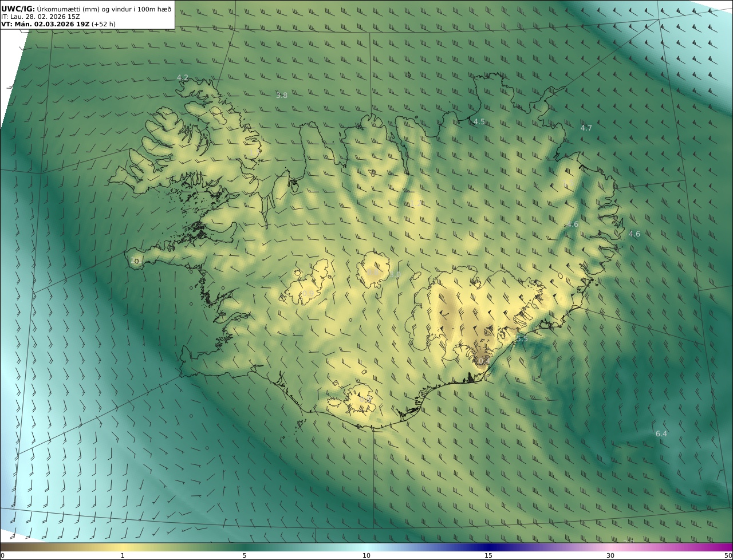Click the 'UWC/IG: Úrkomumætti (mm)' title line

[x=86, y=9]
